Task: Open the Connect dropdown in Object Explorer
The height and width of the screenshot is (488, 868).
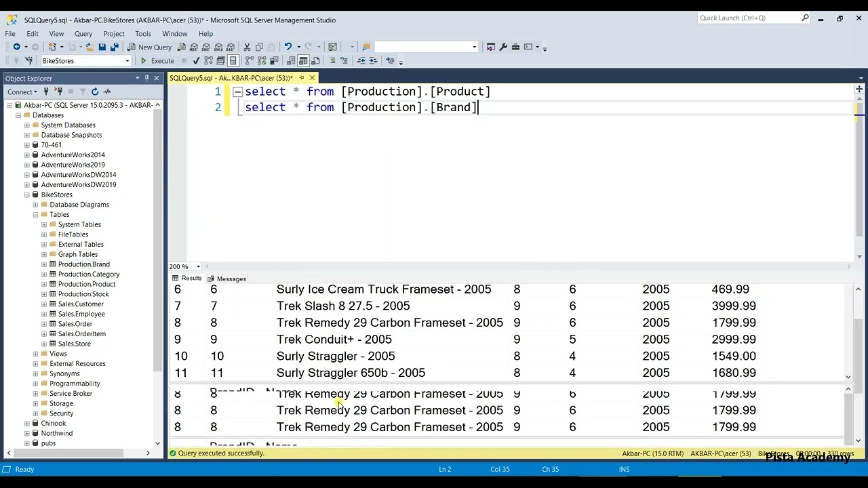Action: pos(21,91)
